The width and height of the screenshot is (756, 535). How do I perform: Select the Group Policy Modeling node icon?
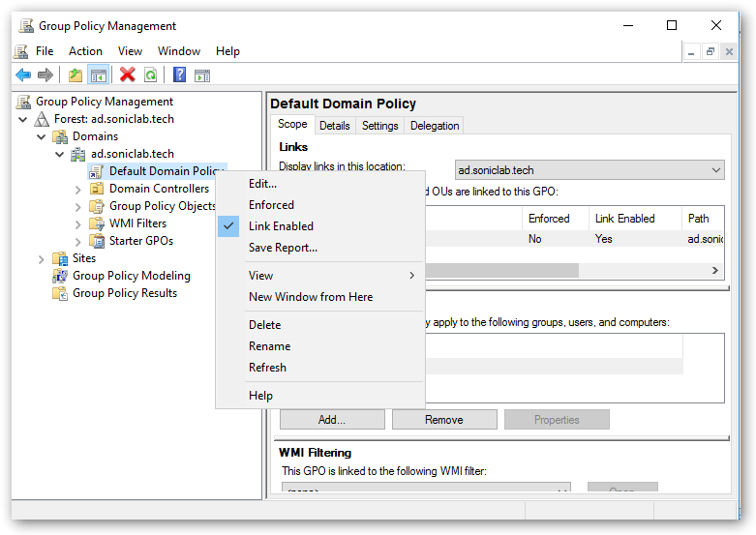coord(60,276)
